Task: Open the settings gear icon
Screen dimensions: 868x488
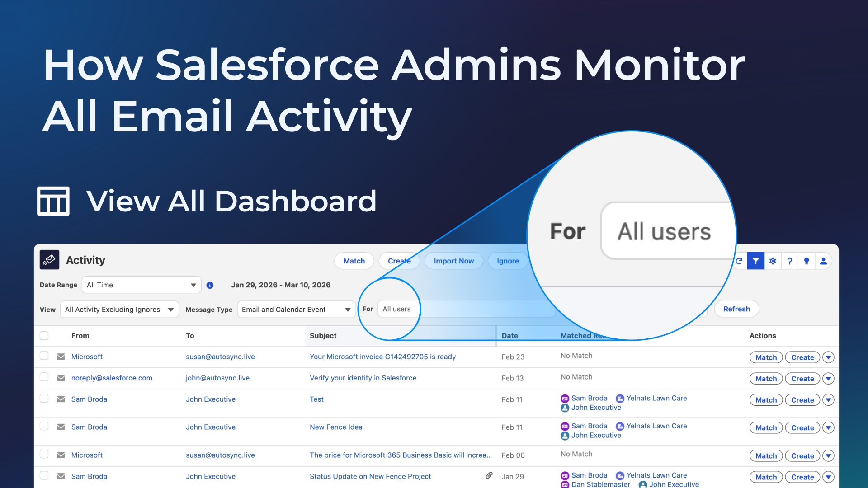Action: [773, 261]
